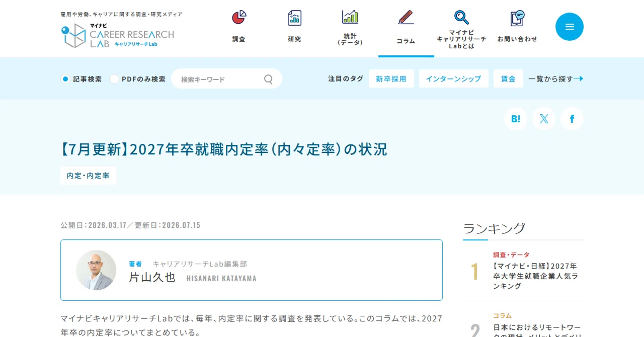Share article on Facebook icon
This screenshot has height=337, width=644.
click(x=572, y=119)
